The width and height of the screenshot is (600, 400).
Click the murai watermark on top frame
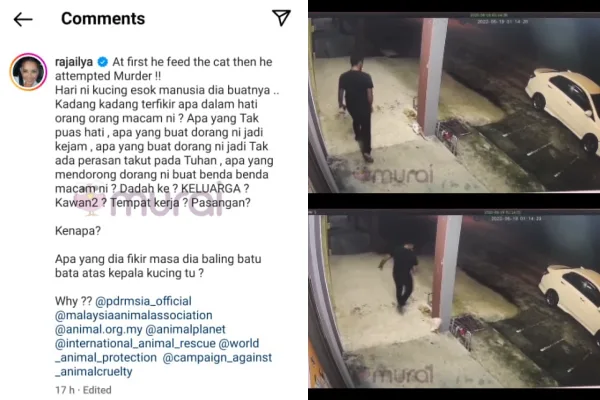click(394, 175)
